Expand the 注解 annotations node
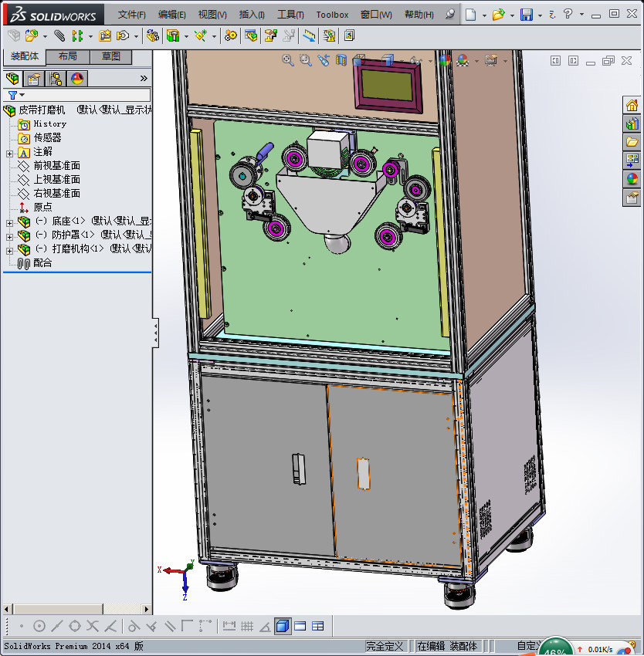This screenshot has width=644, height=656. point(9,154)
